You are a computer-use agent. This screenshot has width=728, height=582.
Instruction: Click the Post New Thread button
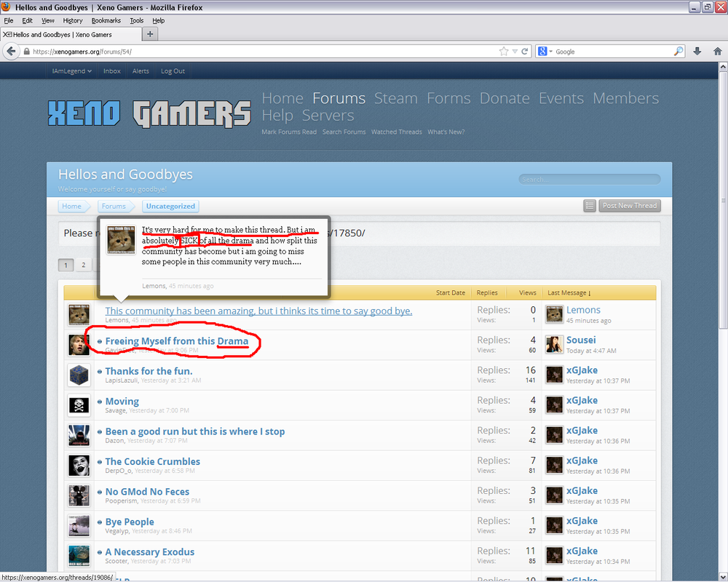630,206
